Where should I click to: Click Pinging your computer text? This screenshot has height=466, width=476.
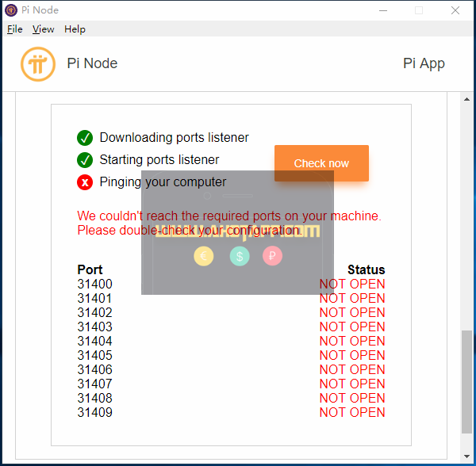[x=163, y=182]
